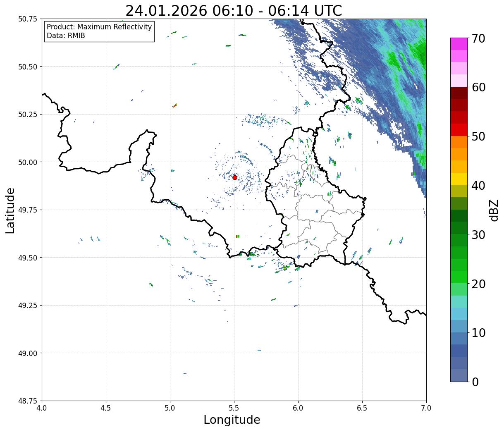
Task: Click the colorbar tick label 0
Action: [x=475, y=382]
